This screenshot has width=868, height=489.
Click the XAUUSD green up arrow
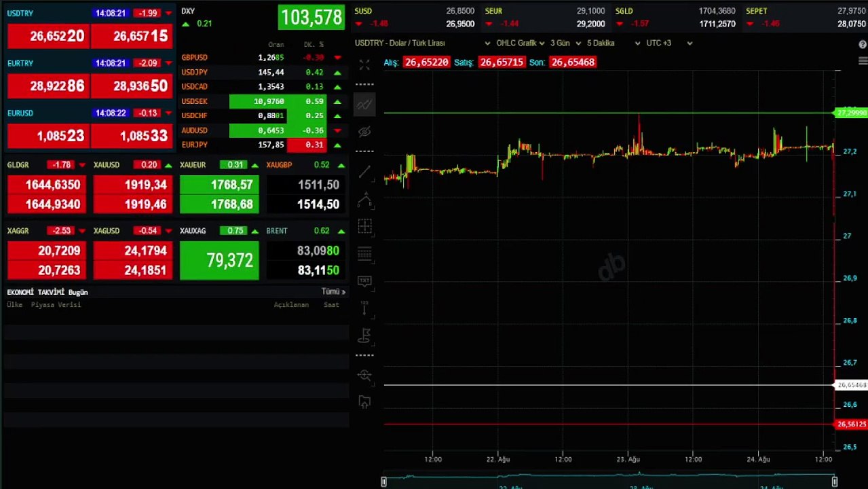coord(168,165)
